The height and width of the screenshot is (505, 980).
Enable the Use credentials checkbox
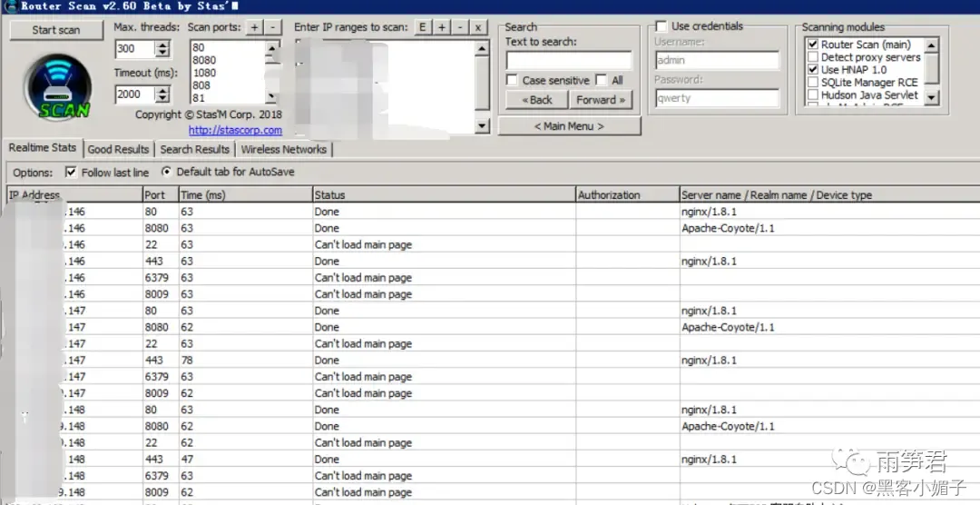click(x=661, y=26)
